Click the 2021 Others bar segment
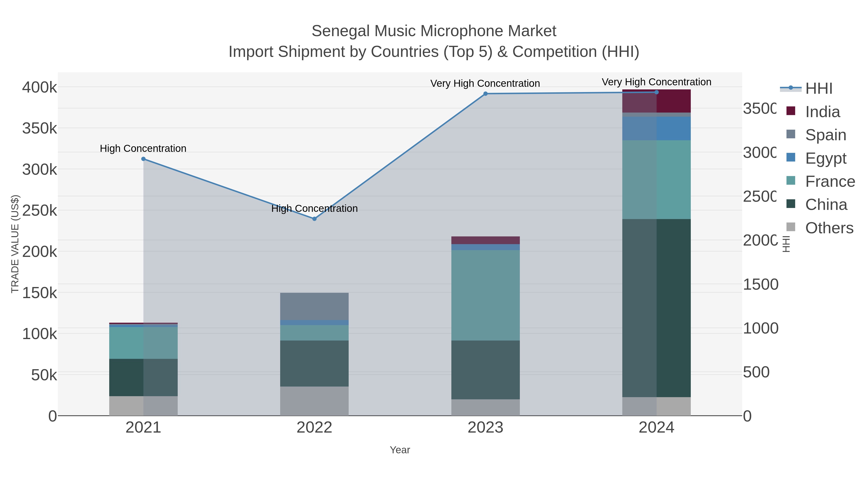This screenshot has height=488, width=868. 143,406
